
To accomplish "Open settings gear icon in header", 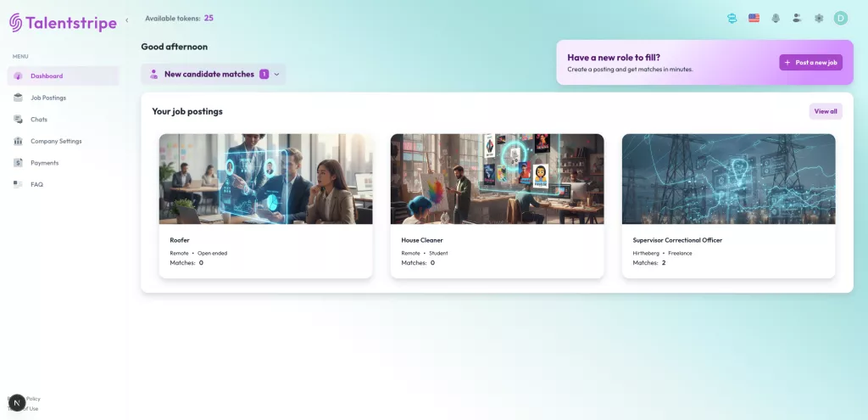I will tap(819, 19).
